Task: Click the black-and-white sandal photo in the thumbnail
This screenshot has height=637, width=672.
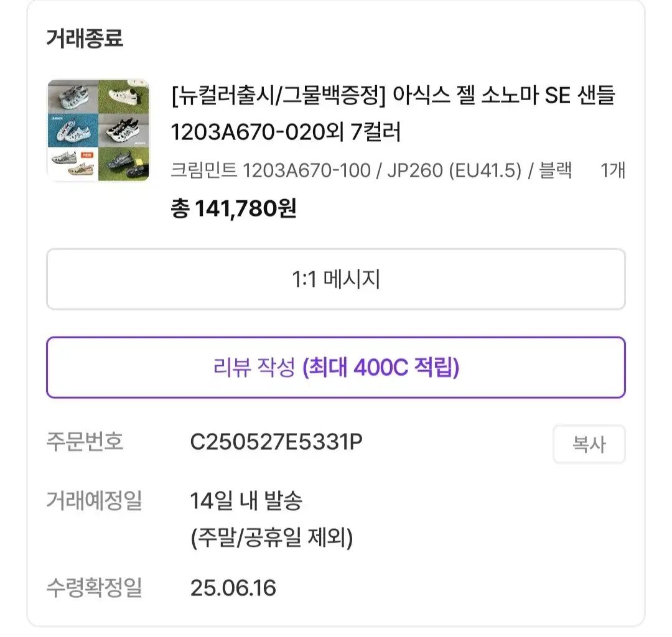Action: click(x=124, y=129)
